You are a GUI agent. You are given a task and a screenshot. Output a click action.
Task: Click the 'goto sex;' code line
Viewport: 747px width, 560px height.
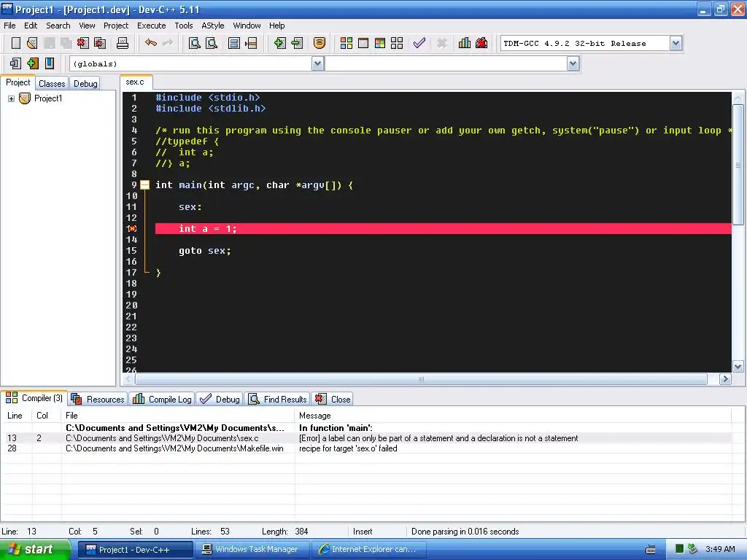click(x=205, y=251)
